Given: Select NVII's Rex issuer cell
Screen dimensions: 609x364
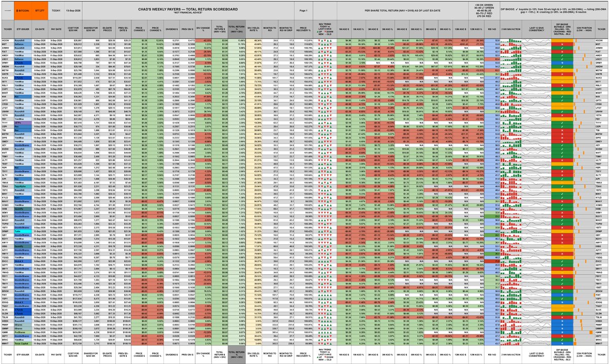Looking at the screenshot, I should [x=23, y=96].
